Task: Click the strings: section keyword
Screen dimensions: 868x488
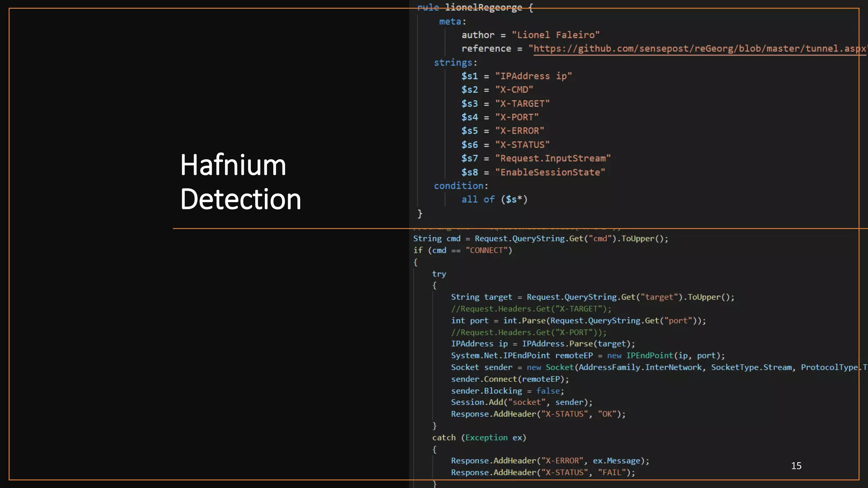Action: click(455, 63)
